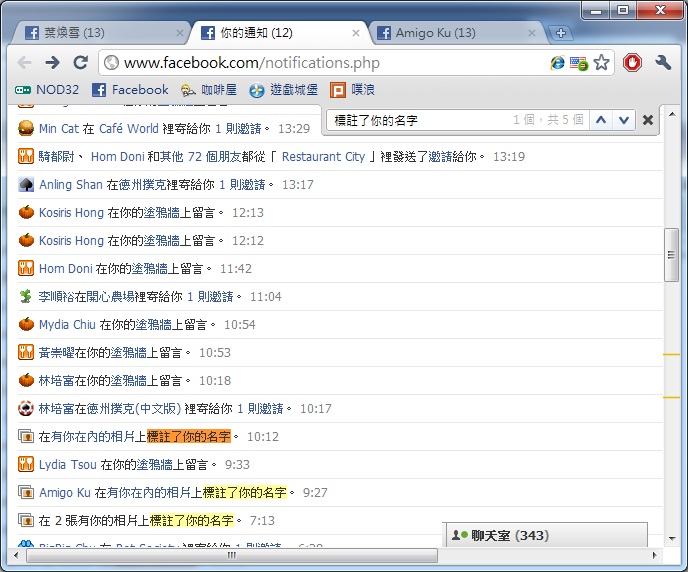Click pumpkin icon on the 12:12 Kosiris Hong row
The width and height of the screenshot is (688, 572).
click(x=26, y=240)
